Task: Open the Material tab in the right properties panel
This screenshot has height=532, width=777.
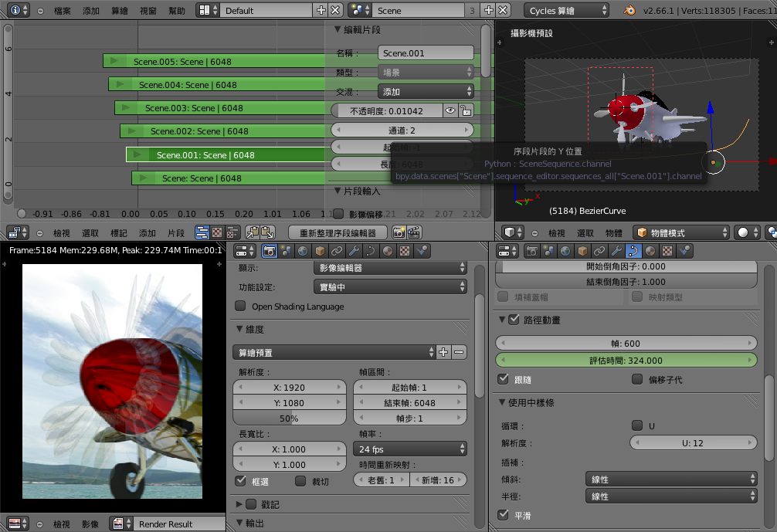Action: click(650, 251)
